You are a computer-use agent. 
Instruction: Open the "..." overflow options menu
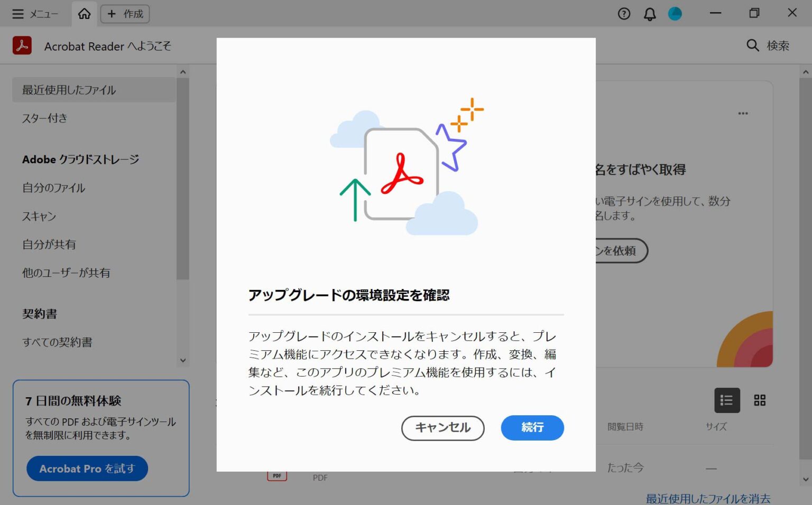pos(743,113)
